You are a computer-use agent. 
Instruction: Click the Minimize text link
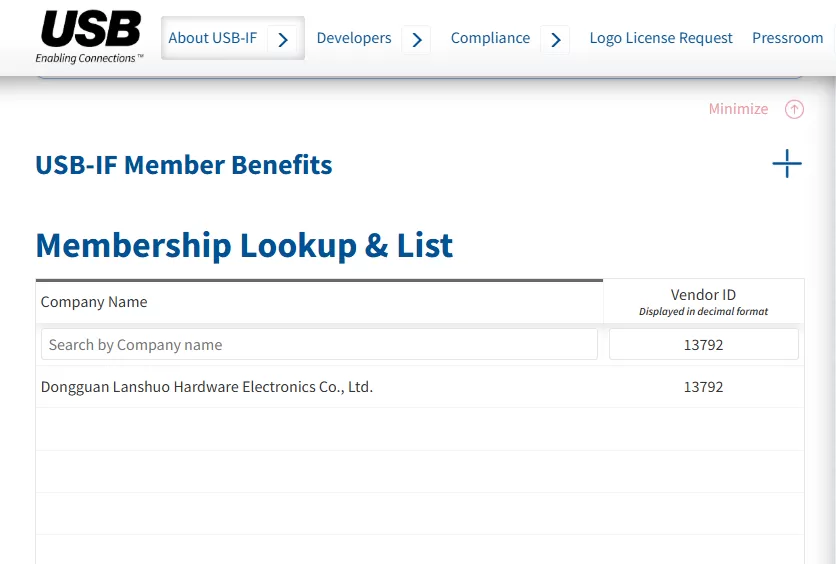[738, 109]
